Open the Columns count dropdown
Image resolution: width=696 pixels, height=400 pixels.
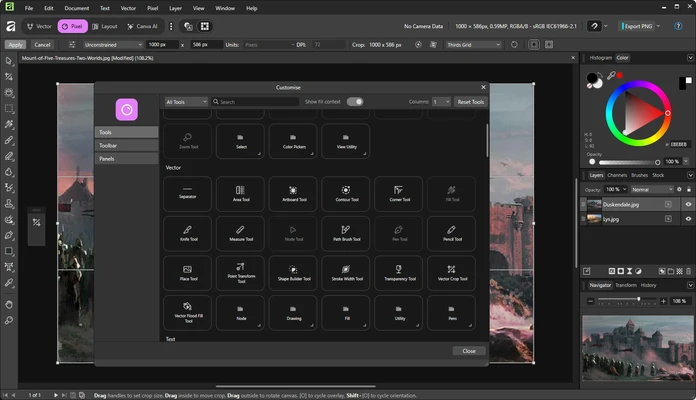pyautogui.click(x=442, y=102)
